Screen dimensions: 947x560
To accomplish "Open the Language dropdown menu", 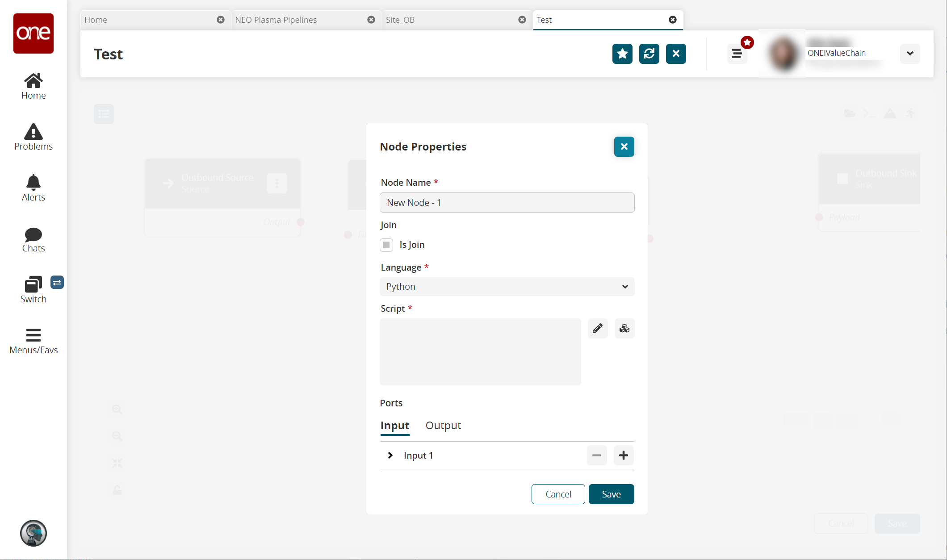I will point(507,287).
